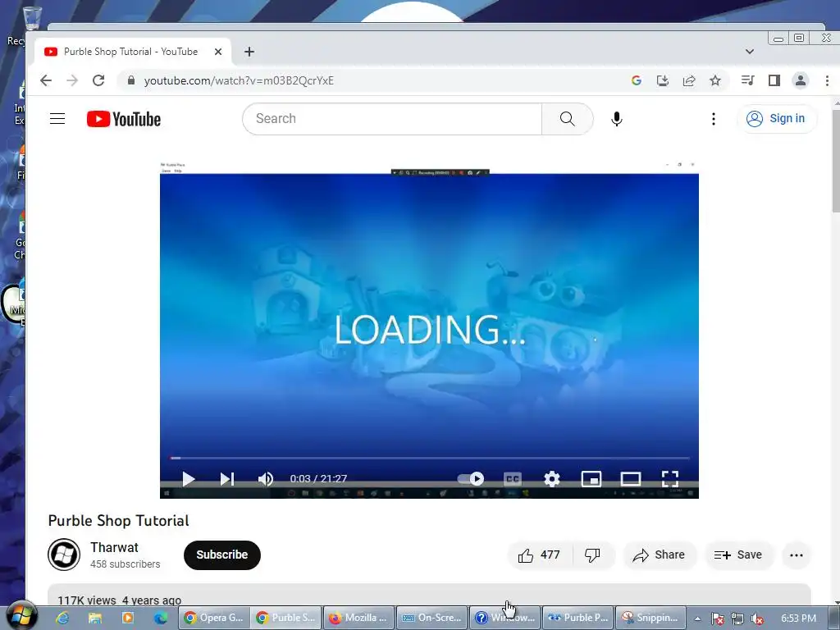
Task: Skip to the next video
Action: pyautogui.click(x=227, y=478)
